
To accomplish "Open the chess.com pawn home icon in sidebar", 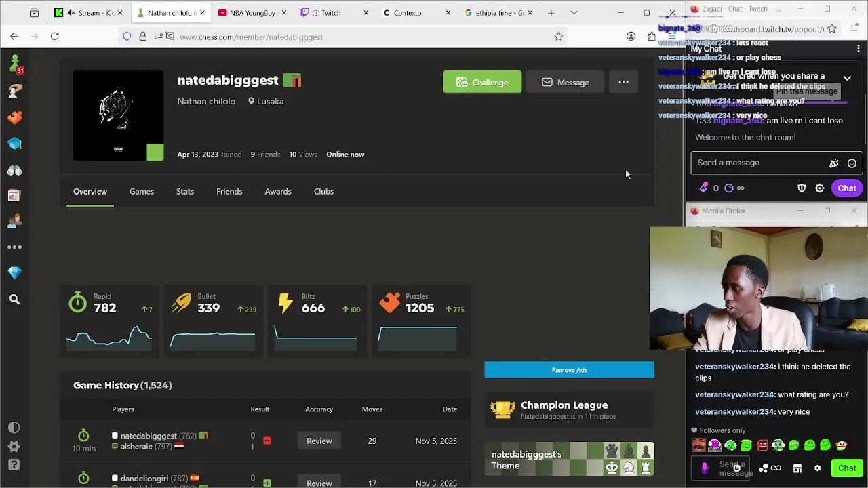I will click(15, 64).
